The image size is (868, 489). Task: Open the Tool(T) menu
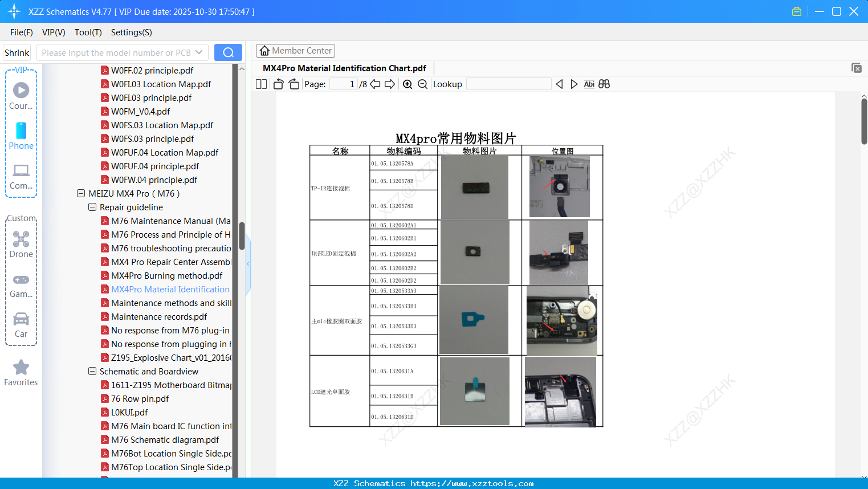(x=88, y=32)
